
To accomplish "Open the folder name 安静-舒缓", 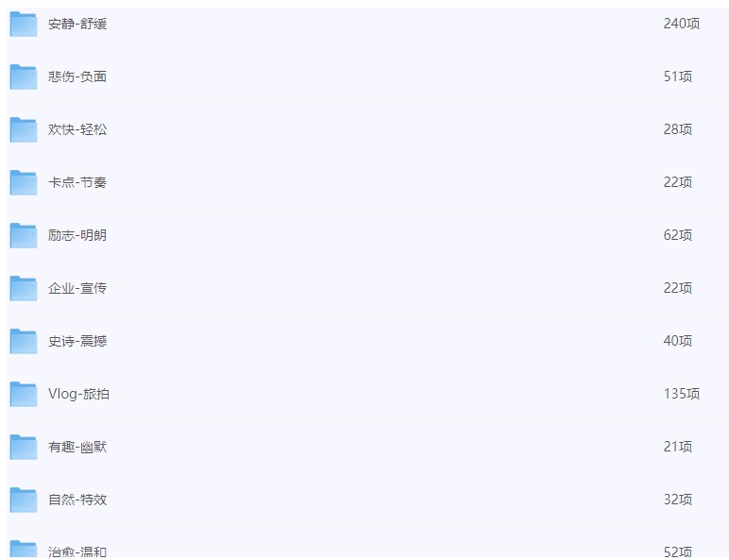I will tap(77, 24).
